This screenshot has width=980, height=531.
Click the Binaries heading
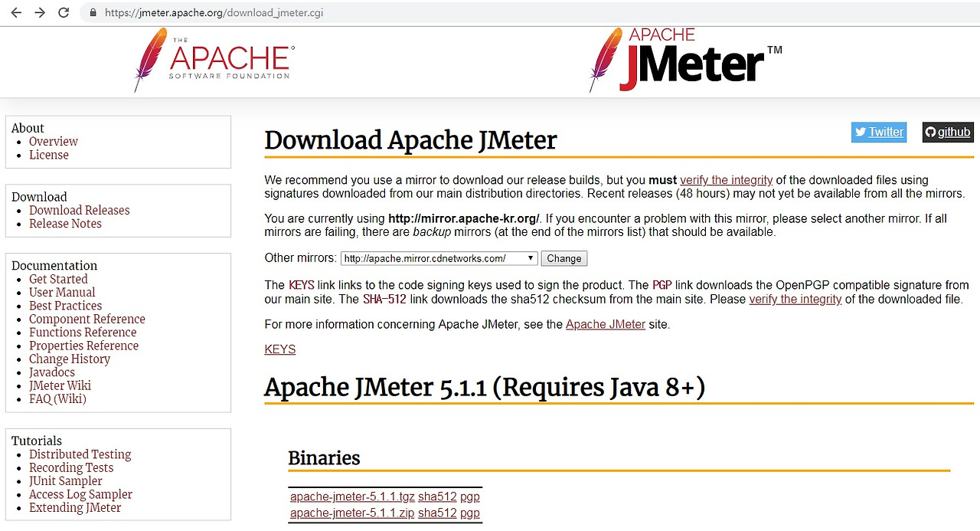(324, 458)
